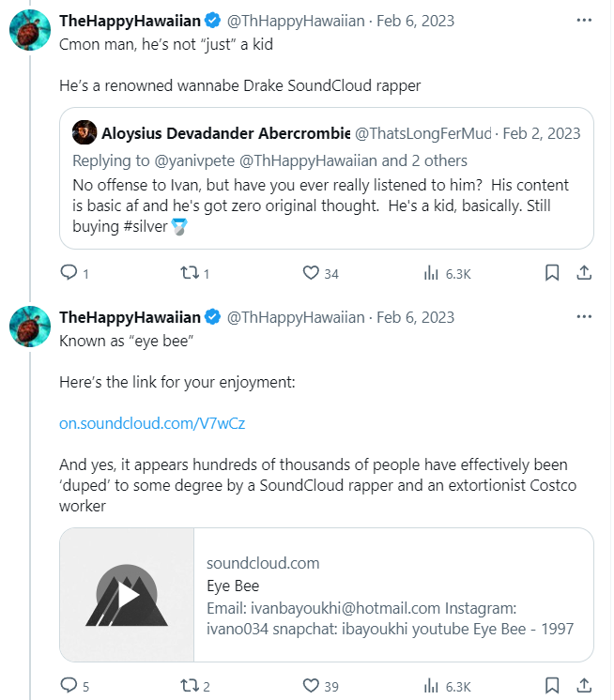Viewport: 614px width, 700px height.
Task: Retweet the first tweet
Action: tap(188, 273)
